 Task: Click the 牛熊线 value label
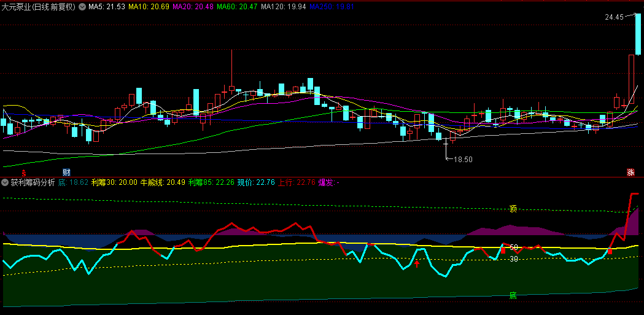pos(163,182)
